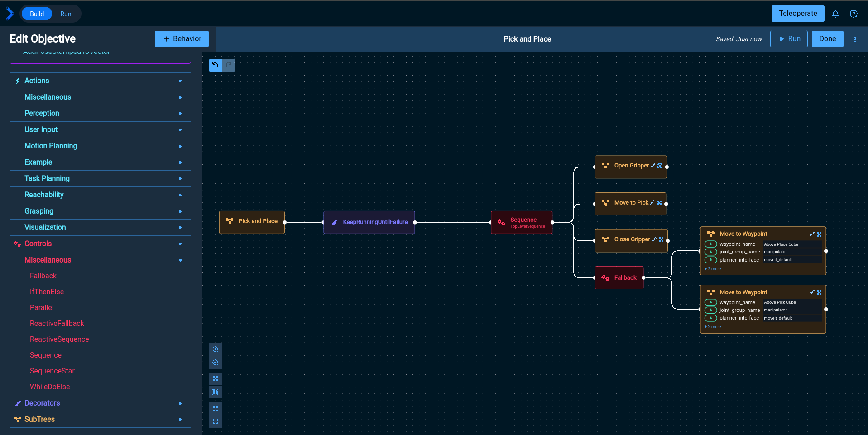This screenshot has width=868, height=435.
Task: Edit the Move to Pick pencil icon
Action: 652,203
